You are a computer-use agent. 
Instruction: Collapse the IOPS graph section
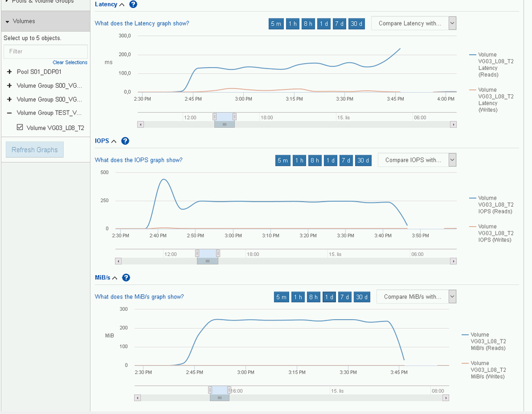(114, 141)
